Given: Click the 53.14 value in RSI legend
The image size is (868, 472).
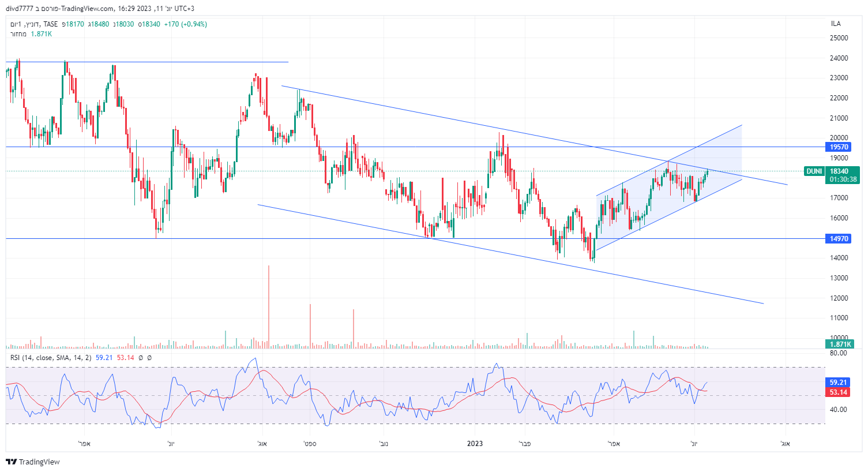Looking at the screenshot, I should tap(126, 358).
